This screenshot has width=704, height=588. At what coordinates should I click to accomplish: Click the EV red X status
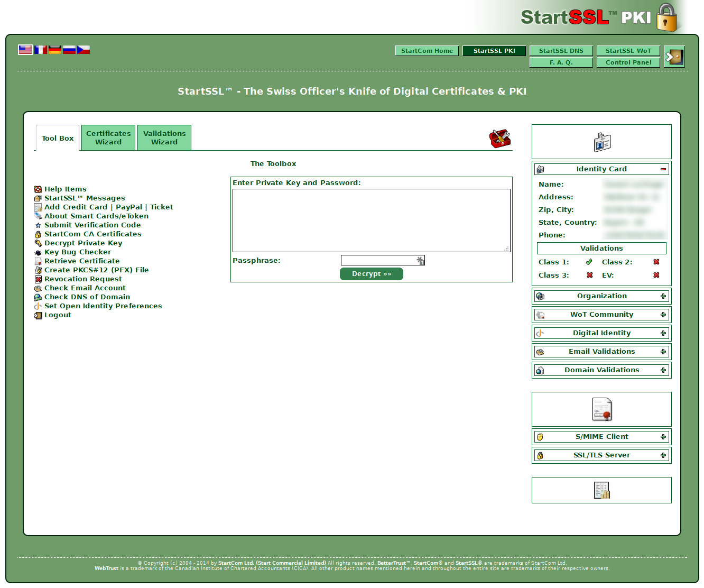click(x=656, y=275)
